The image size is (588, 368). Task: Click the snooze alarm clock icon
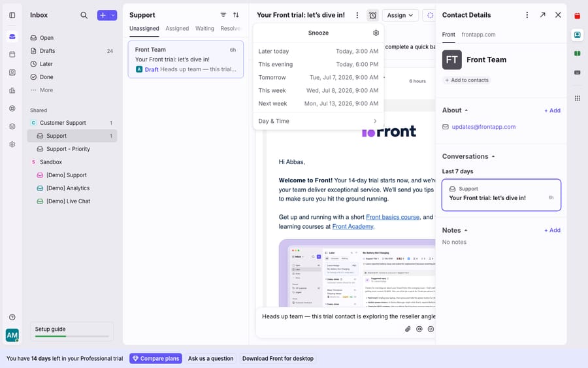tap(372, 15)
